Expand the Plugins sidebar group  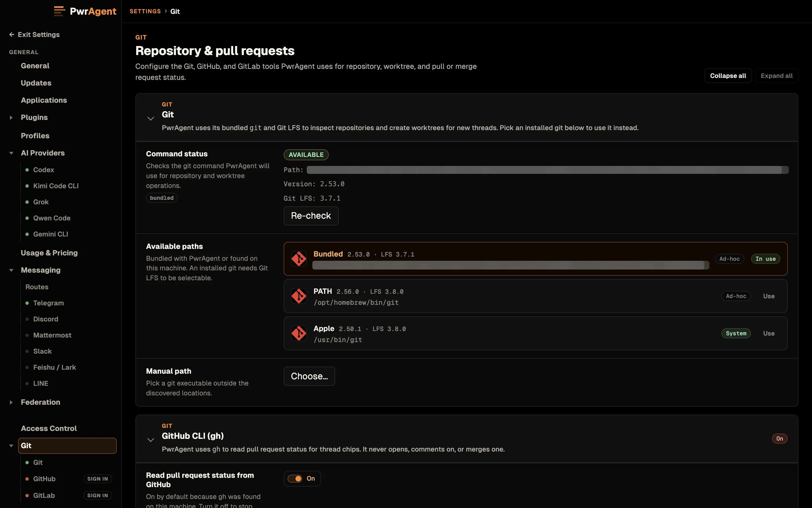click(11, 118)
